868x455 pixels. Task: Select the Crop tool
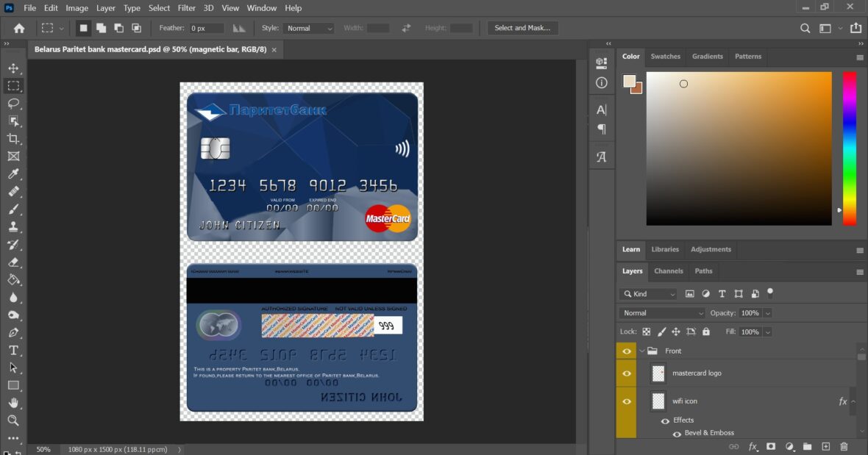pos(14,138)
